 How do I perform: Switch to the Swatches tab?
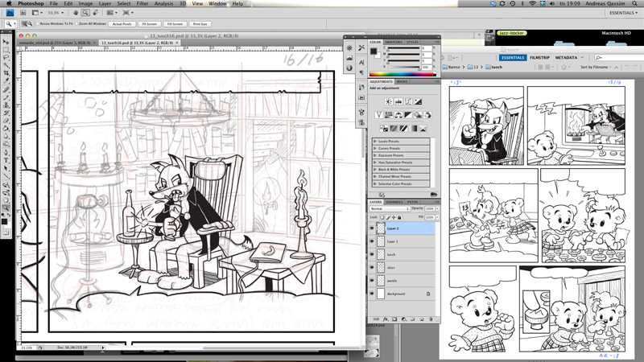[394, 42]
